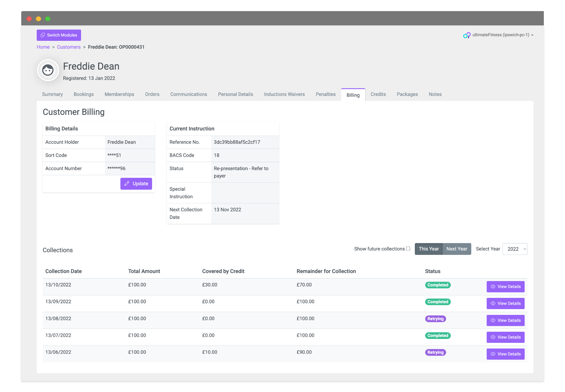Click the Next Collection Date value 13 Nov 2022
This screenshot has height=392, width=565.
(227, 210)
